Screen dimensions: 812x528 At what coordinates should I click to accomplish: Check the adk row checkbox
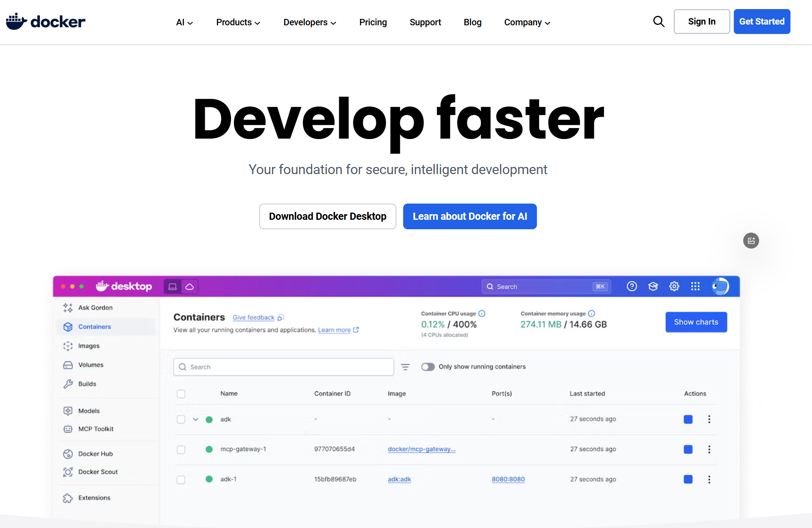181,419
